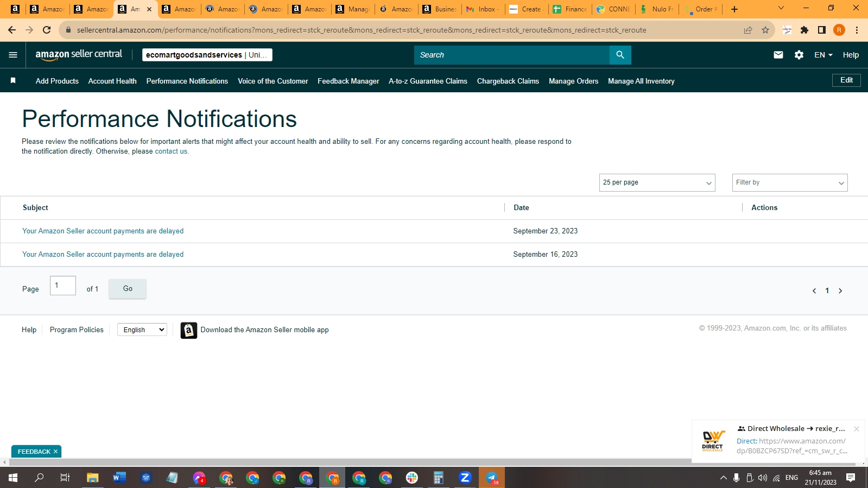Show hidden system tray icons
Viewport: 868px width, 488px height.
pos(723,478)
